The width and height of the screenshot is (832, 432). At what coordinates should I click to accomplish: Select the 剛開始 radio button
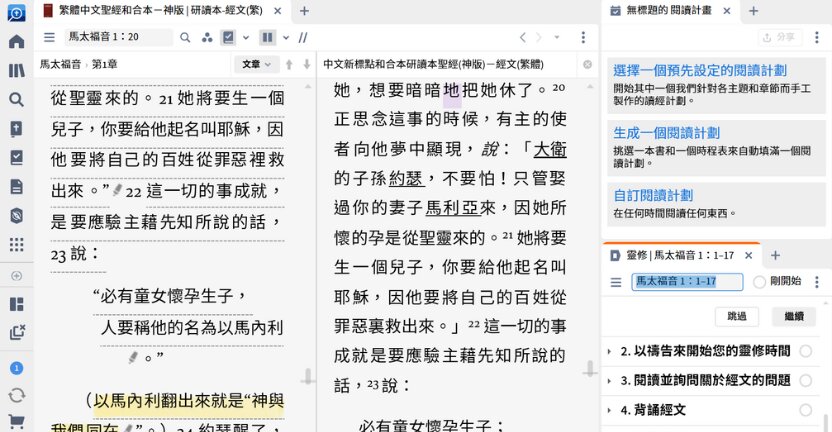click(x=759, y=282)
